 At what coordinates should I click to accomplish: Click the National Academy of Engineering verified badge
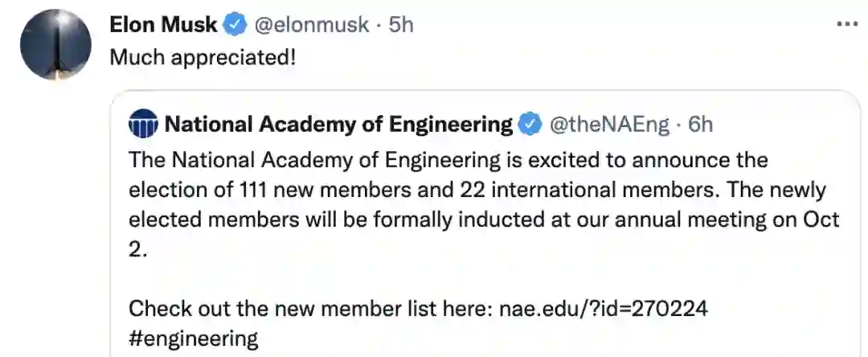coord(530,125)
